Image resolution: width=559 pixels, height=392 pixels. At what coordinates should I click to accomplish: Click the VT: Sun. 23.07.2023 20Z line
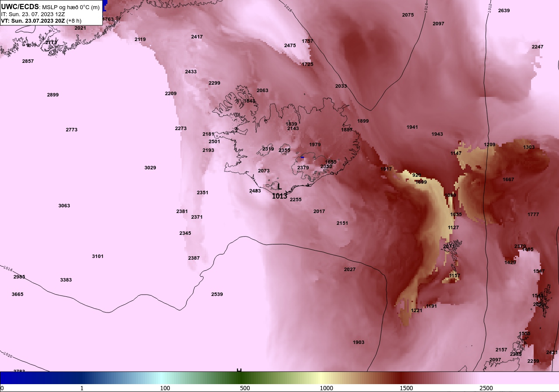click(x=41, y=21)
